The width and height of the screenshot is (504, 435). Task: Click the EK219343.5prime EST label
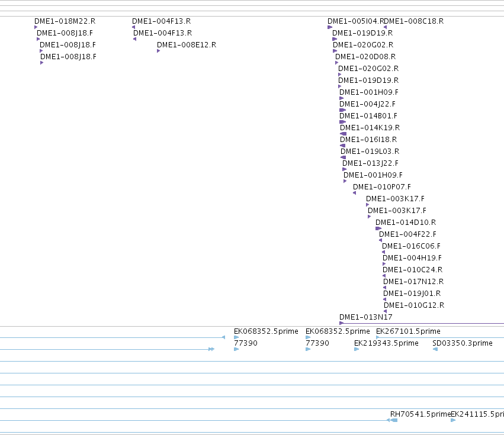[386, 343]
